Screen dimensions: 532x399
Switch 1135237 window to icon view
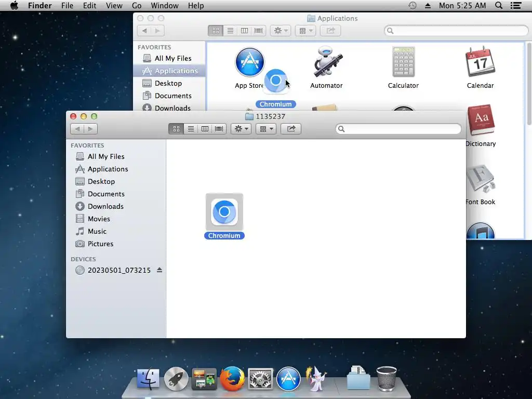pos(176,129)
